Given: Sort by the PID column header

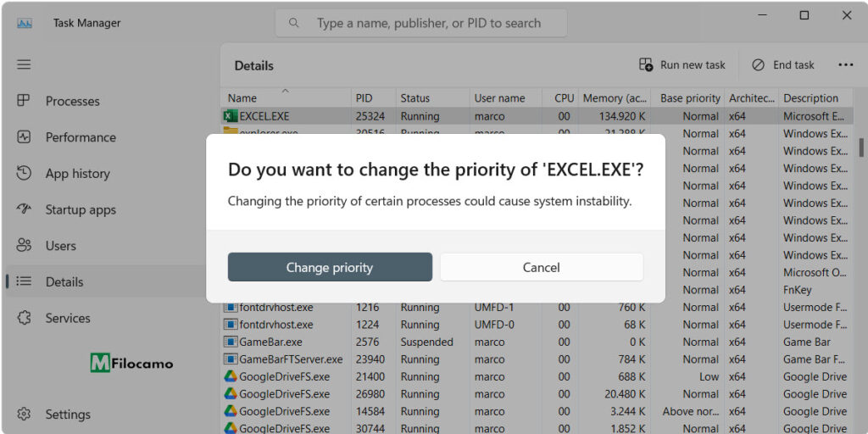Looking at the screenshot, I should point(374,98).
